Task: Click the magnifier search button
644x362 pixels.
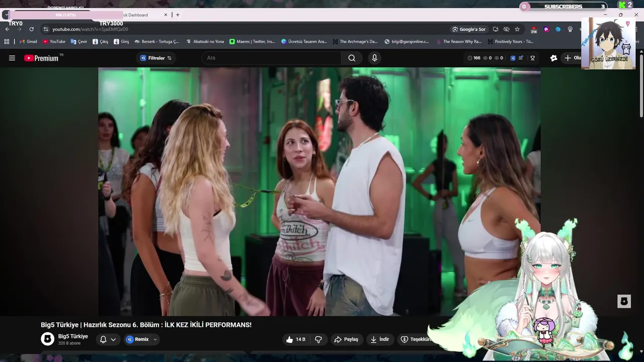Action: click(352, 58)
